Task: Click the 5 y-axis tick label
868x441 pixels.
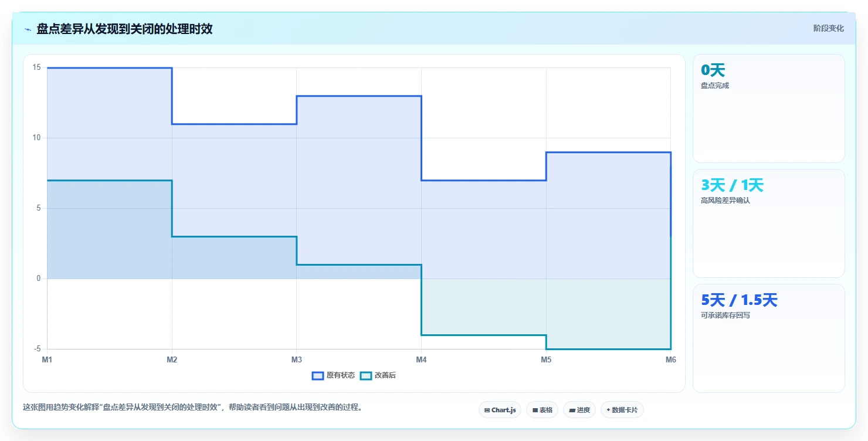Action: point(38,208)
